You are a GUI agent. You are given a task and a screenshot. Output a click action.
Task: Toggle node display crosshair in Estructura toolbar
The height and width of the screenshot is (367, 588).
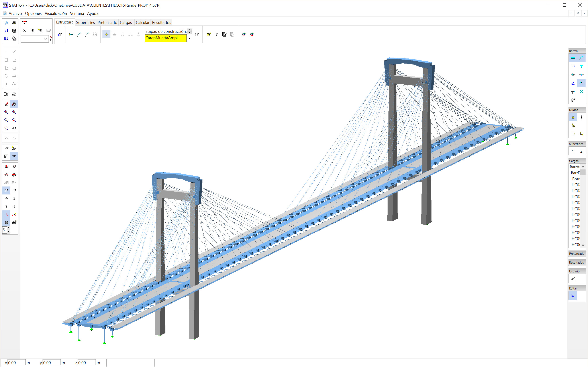click(106, 35)
